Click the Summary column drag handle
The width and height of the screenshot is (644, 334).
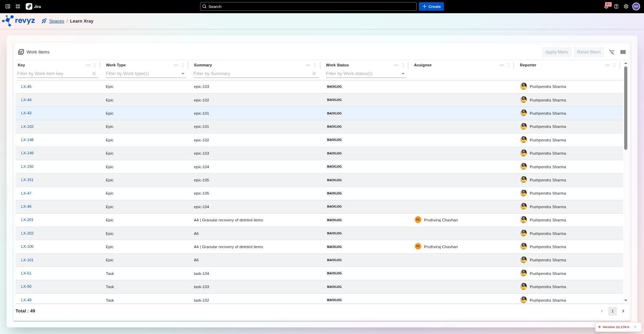pos(308,65)
